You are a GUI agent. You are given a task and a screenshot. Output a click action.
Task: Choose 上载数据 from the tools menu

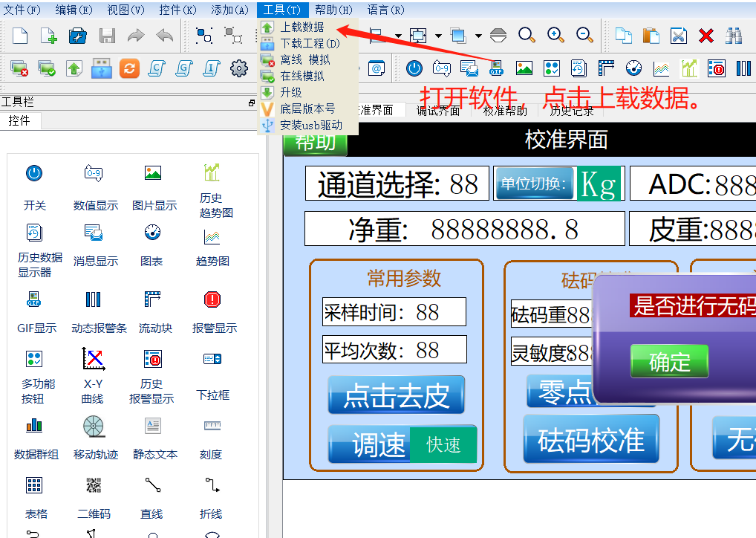coord(308,27)
